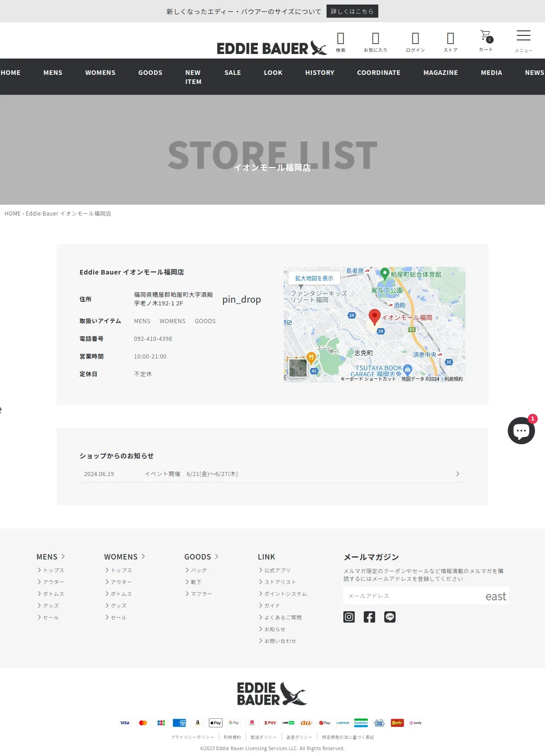Open the chat bubble widget
Viewport: 545px width, 756px height.
(x=521, y=430)
